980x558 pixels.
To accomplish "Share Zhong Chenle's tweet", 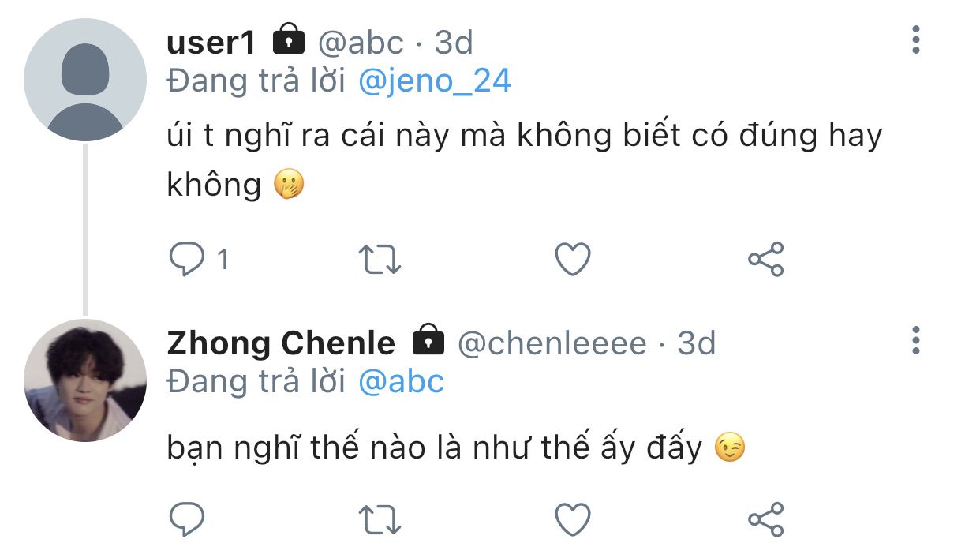I will tap(765, 519).
